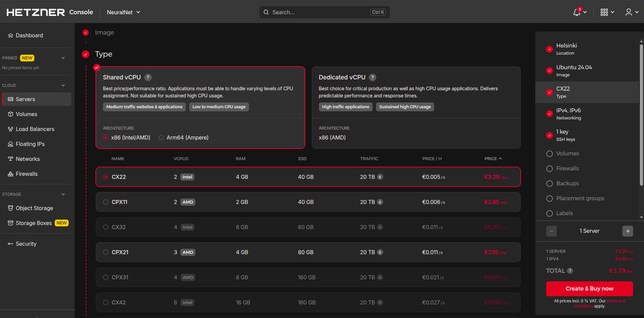Increase server count with the plus button
Screen dimensions: 644x318
click(628, 231)
